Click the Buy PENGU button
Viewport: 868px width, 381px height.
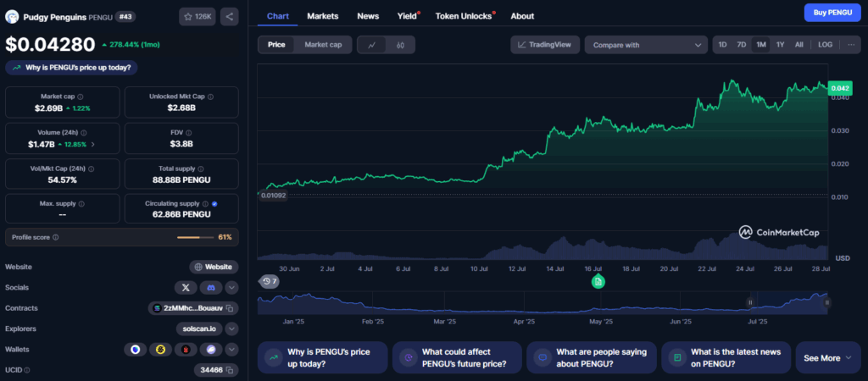coord(832,13)
